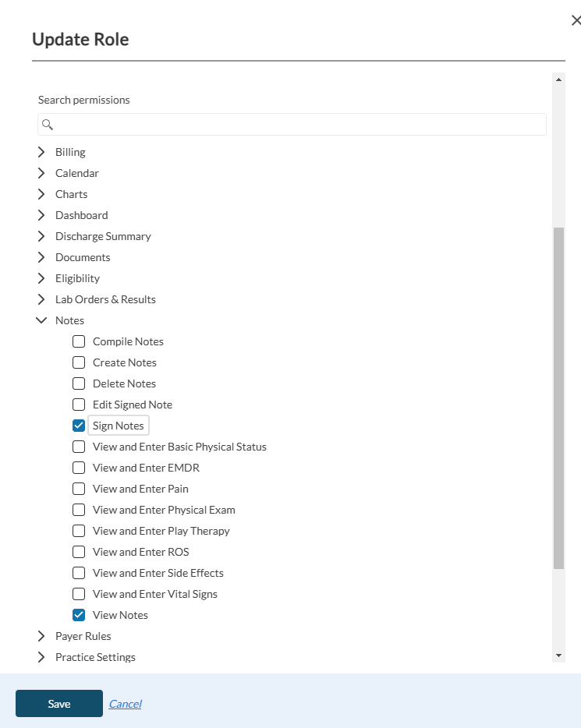Uncheck the View Notes permission
This screenshot has width=581, height=728.
pyautogui.click(x=79, y=615)
